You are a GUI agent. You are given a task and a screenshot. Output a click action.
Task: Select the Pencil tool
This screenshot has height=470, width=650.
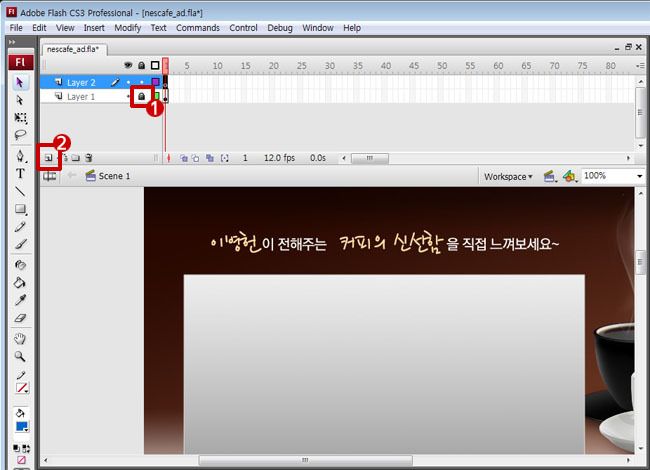(20, 227)
